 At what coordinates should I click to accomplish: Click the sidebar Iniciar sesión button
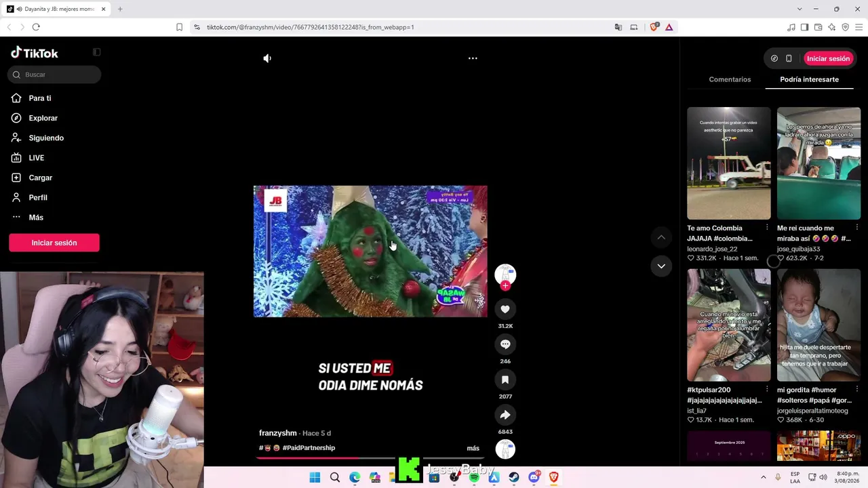(x=54, y=243)
